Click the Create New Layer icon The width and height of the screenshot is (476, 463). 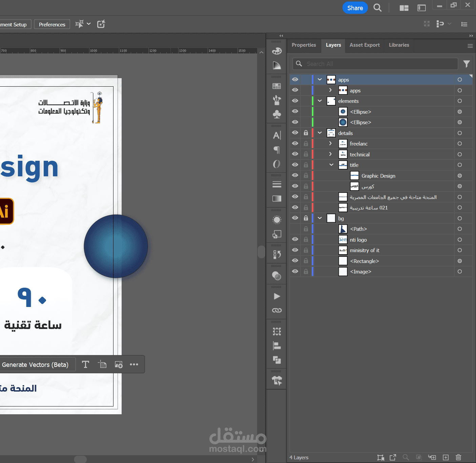tap(446, 457)
